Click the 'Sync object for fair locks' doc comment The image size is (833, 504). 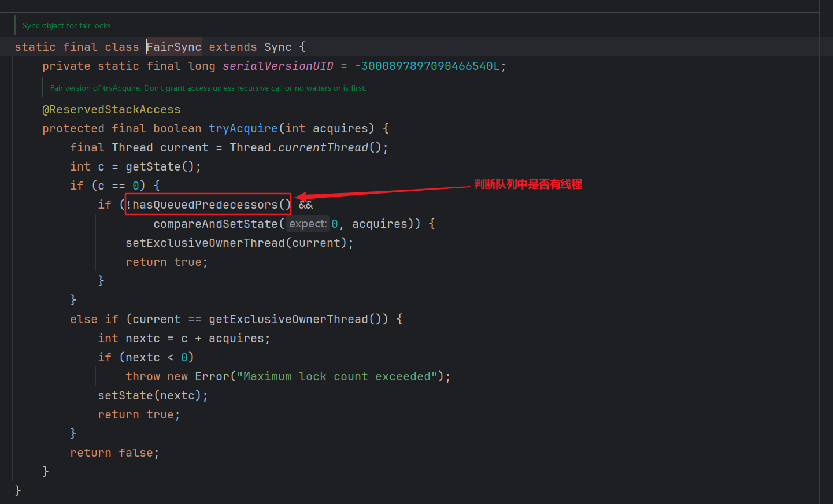[66, 25]
